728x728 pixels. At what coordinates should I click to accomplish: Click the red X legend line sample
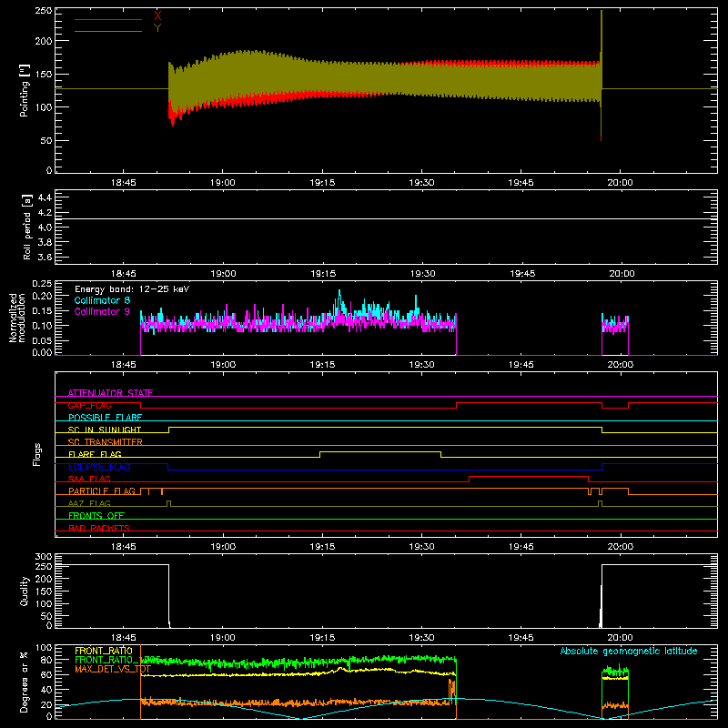[x=108, y=19]
